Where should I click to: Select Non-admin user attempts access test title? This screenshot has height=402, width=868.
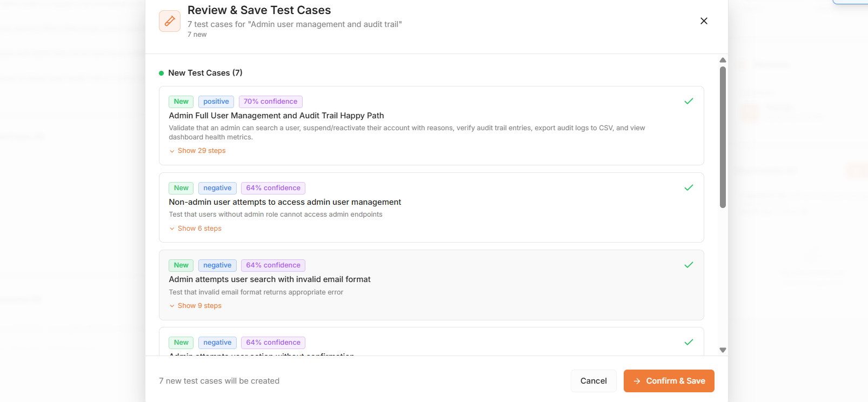[x=285, y=202]
